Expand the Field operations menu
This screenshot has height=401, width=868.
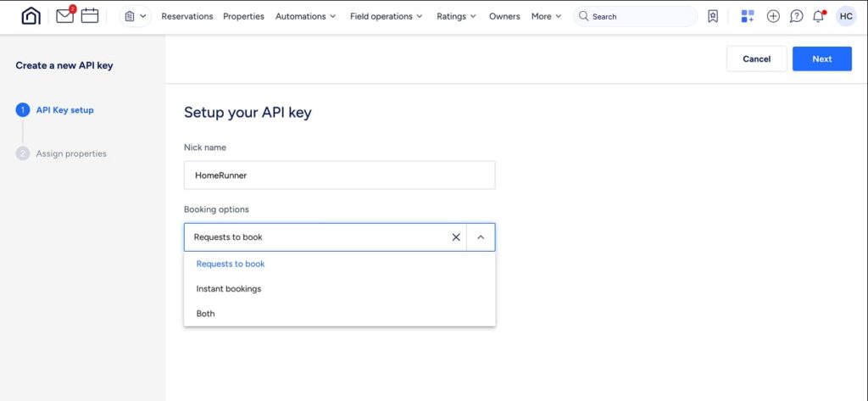point(387,17)
